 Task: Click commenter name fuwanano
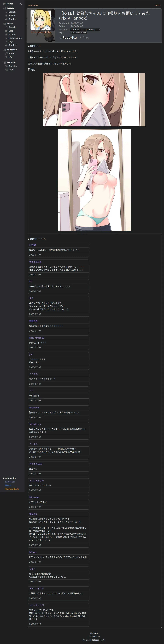[x=34, y=408]
